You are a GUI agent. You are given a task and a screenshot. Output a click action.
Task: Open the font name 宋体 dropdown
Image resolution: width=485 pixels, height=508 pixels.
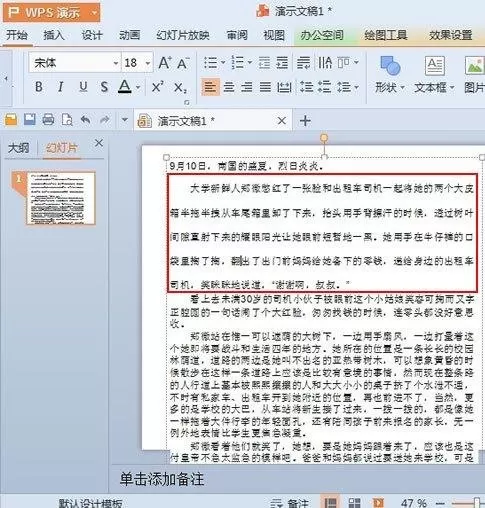pyautogui.click(x=116, y=63)
